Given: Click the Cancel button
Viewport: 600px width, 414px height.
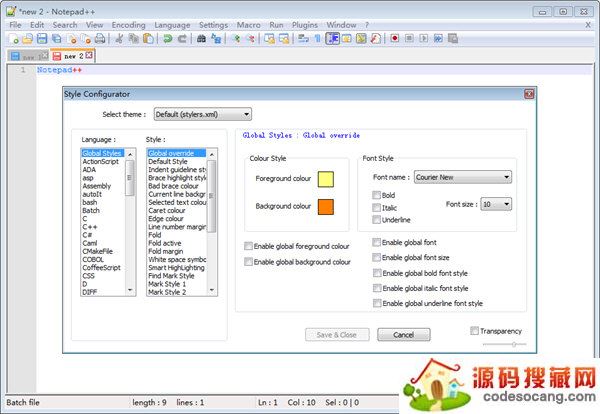Looking at the screenshot, I should [404, 335].
